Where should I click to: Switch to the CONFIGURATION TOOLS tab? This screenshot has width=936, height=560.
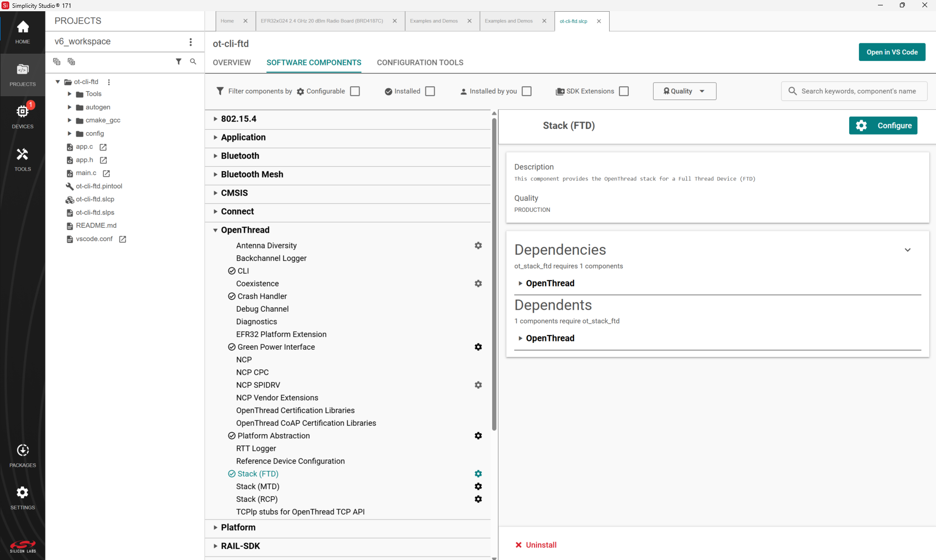click(x=420, y=62)
